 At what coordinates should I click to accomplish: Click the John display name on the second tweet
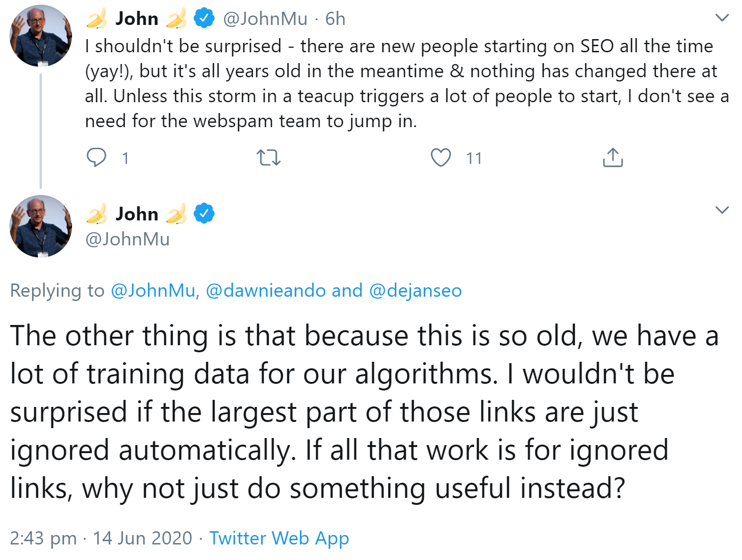pos(137,214)
